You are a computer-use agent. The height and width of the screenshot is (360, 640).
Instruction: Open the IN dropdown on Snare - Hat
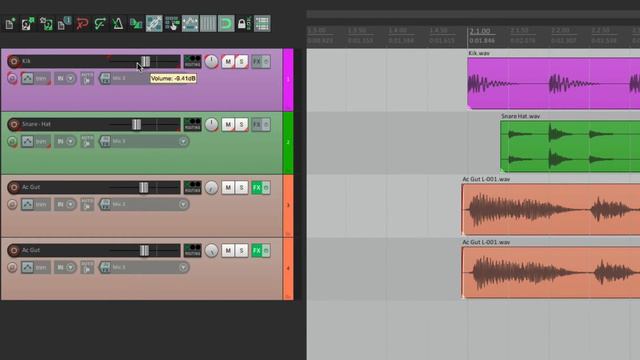(x=65, y=141)
